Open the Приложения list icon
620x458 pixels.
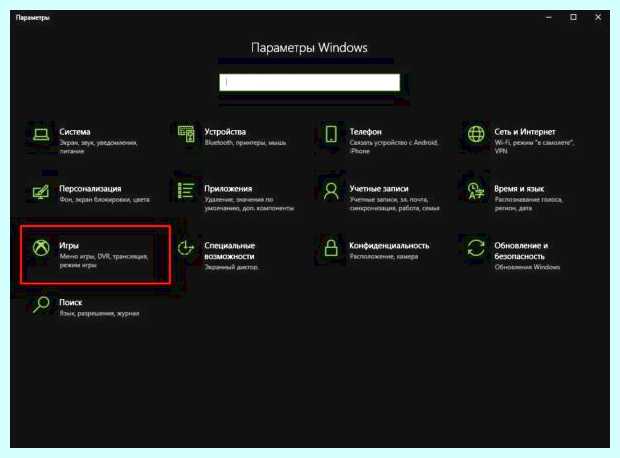pos(186,191)
